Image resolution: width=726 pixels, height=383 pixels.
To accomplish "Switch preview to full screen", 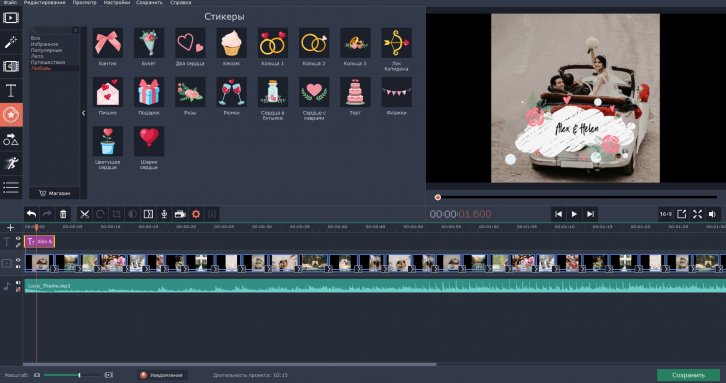I will pyautogui.click(x=697, y=214).
